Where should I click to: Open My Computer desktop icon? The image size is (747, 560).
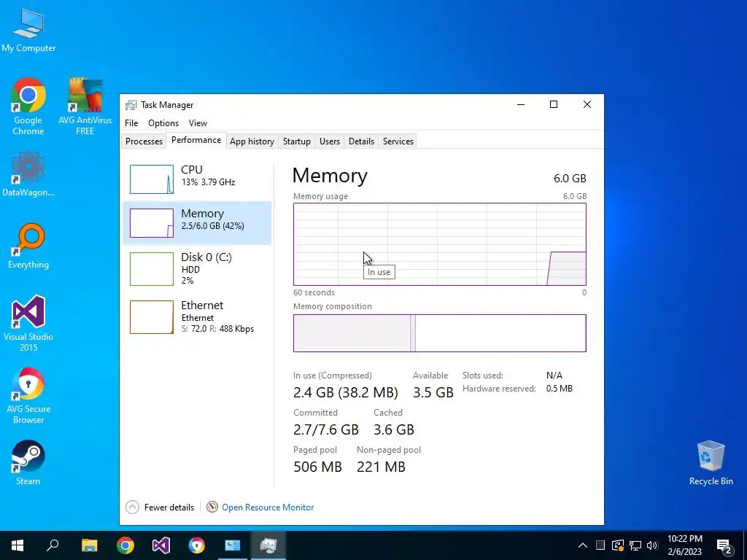pyautogui.click(x=28, y=29)
